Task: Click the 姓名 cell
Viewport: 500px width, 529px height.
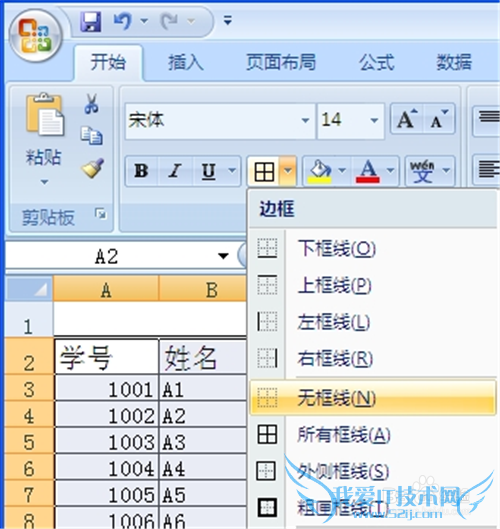Action: click(x=203, y=357)
